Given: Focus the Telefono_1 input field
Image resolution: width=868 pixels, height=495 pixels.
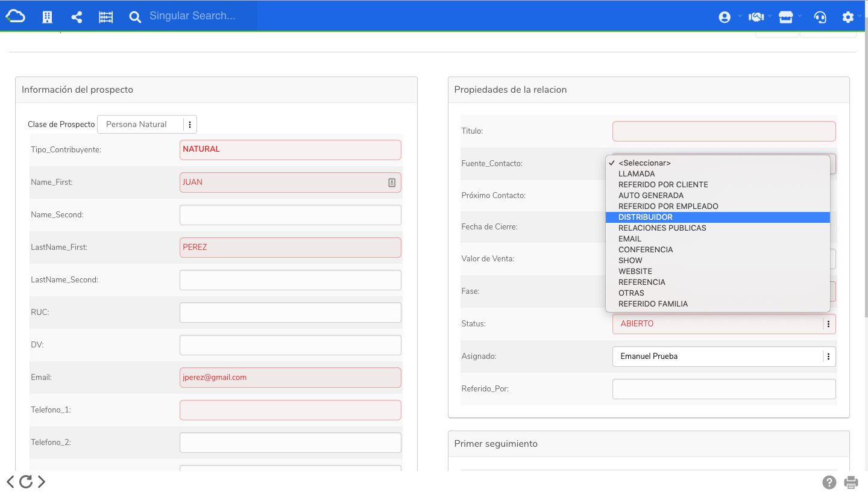Looking at the screenshot, I should point(290,410).
